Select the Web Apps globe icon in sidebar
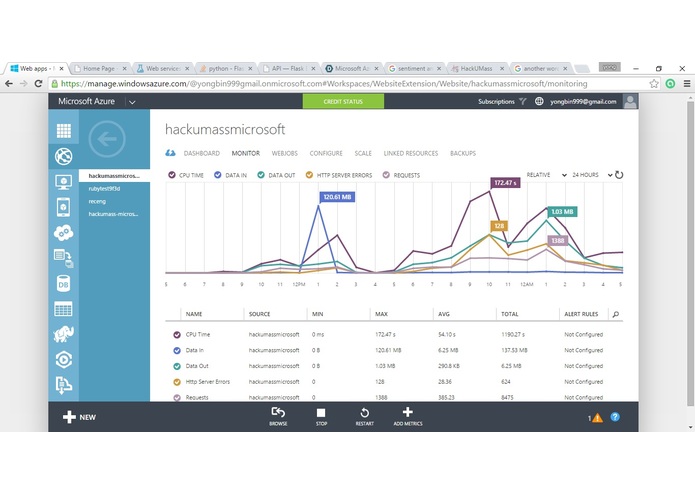Viewport: 695px width, 494px height. [63, 156]
